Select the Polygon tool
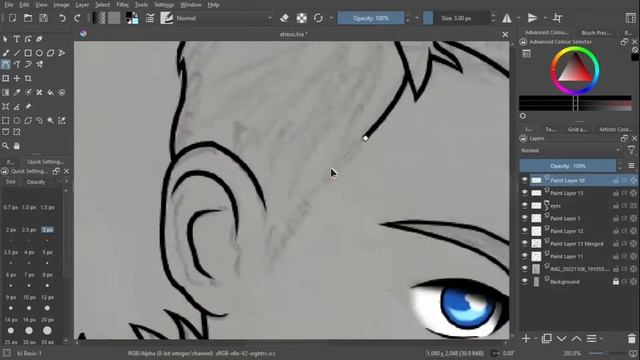The width and height of the screenshot is (640, 360). pyautogui.click(x=50, y=53)
